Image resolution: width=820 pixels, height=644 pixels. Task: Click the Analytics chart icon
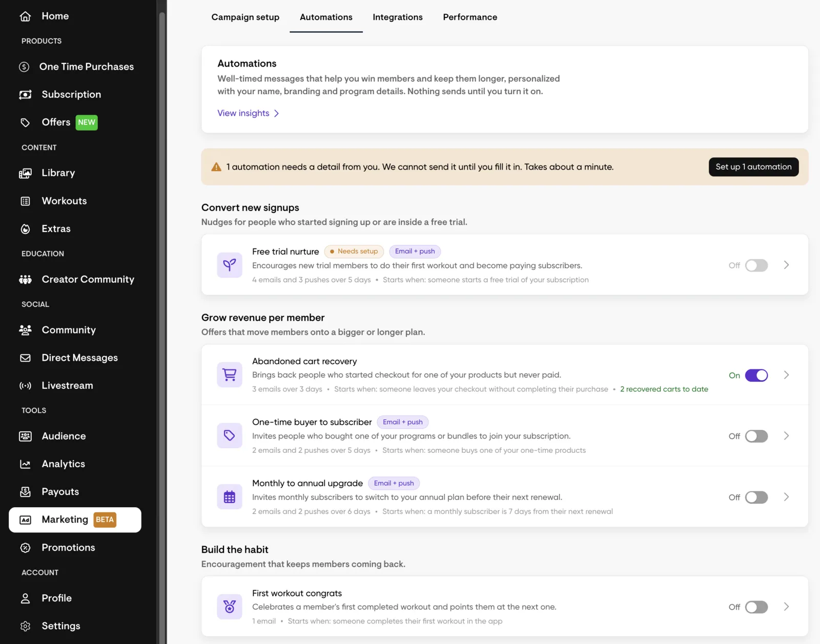pyautogui.click(x=25, y=464)
